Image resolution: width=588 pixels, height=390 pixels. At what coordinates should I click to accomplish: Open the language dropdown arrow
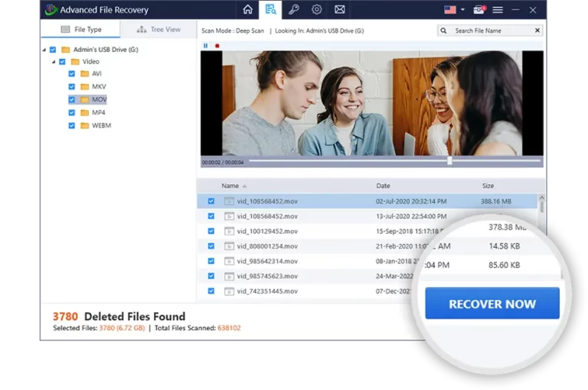(x=462, y=10)
